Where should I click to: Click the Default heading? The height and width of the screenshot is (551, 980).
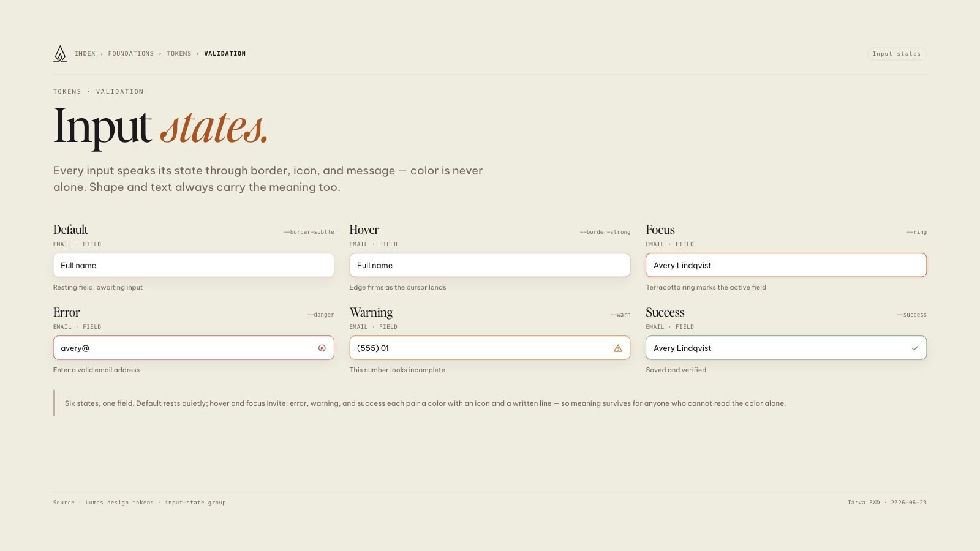70,230
